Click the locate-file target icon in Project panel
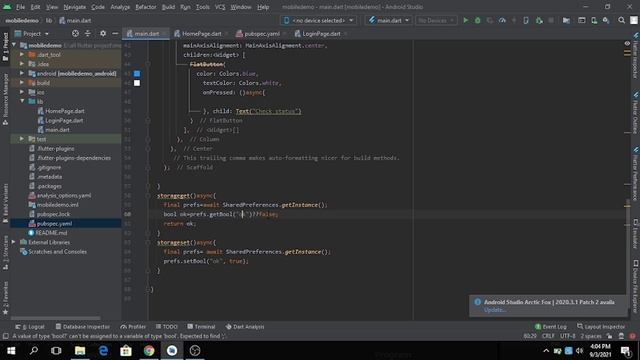640x360 pixels. [75, 33]
